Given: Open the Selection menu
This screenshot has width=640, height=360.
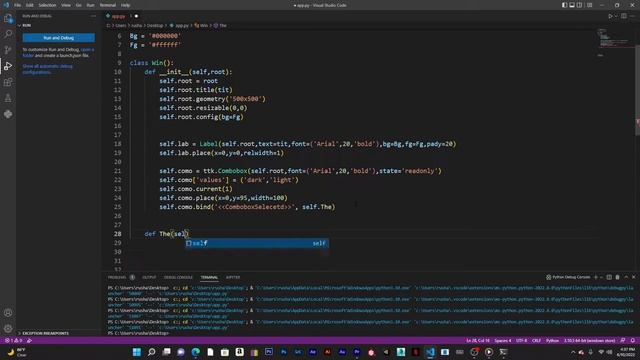Looking at the screenshot, I should 47,5.
